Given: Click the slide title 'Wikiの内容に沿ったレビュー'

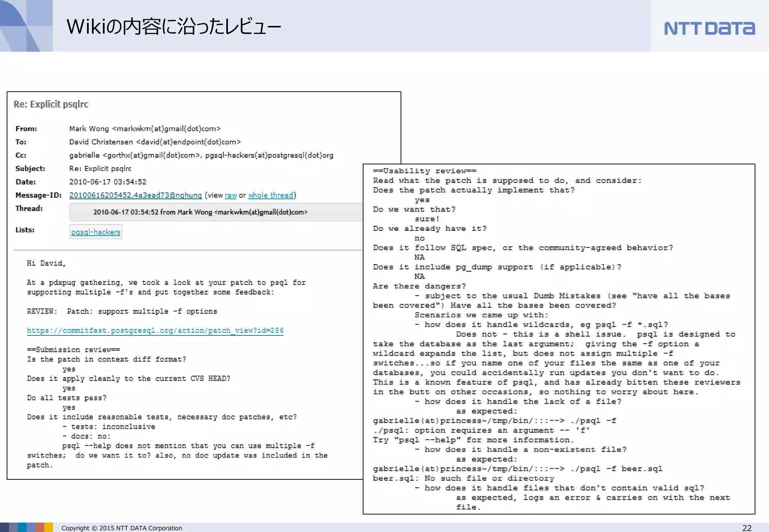Looking at the screenshot, I should (x=173, y=27).
